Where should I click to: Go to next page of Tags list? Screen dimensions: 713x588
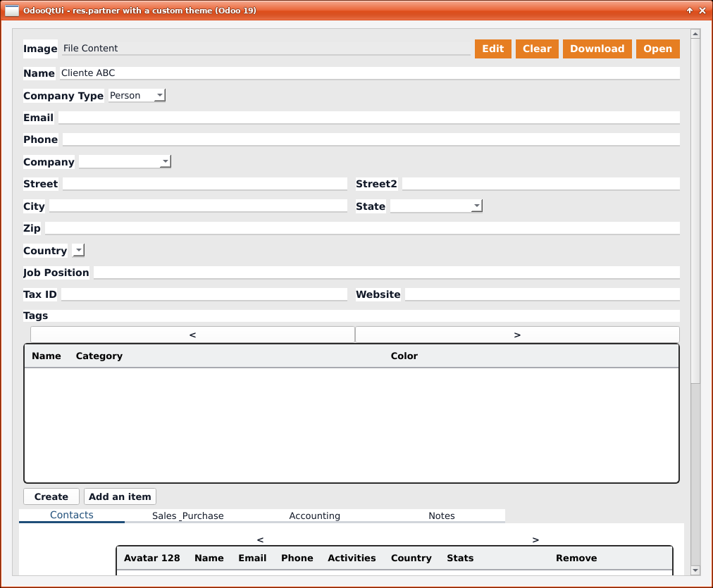click(517, 335)
